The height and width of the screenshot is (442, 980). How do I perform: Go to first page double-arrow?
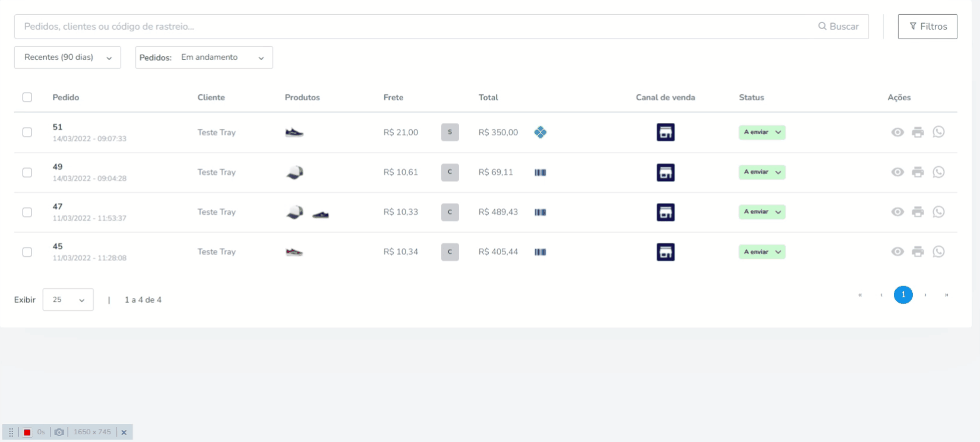(860, 295)
